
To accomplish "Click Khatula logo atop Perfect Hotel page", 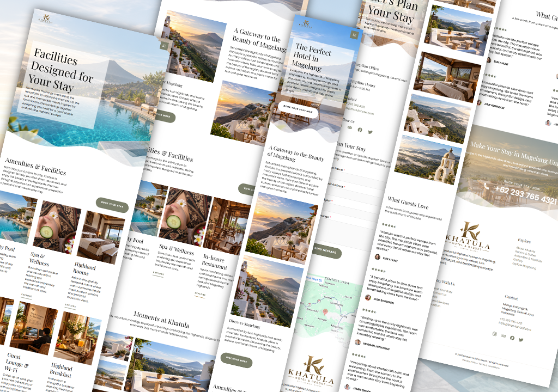I will pos(306,23).
